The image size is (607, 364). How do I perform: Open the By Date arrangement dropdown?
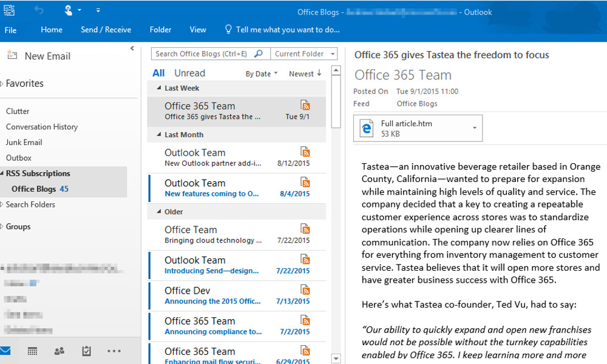(x=261, y=74)
